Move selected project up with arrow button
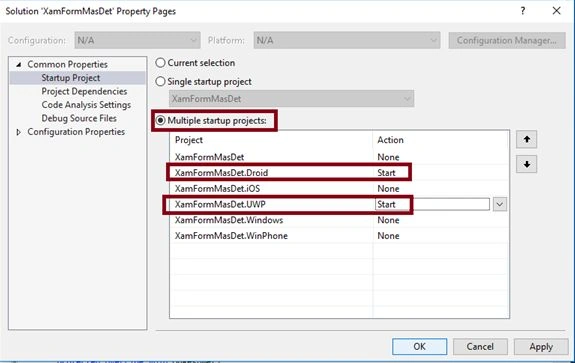575x363 pixels. coord(527,139)
